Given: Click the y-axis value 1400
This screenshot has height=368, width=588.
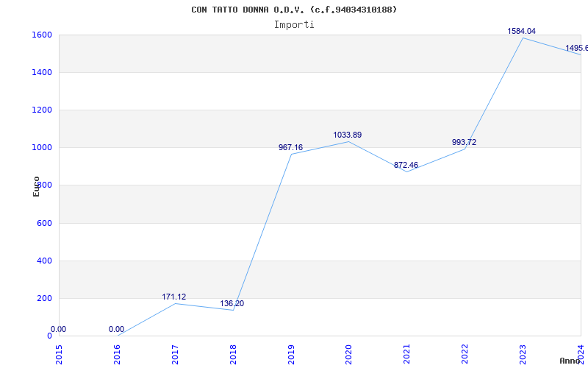Looking at the screenshot, I should point(42,72).
